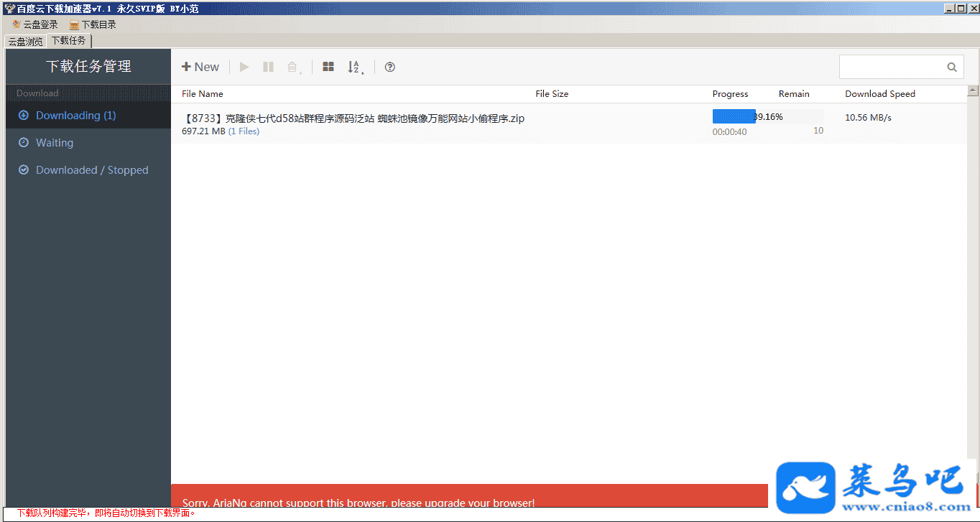Click the 697.21 MB file size text

coord(203,131)
